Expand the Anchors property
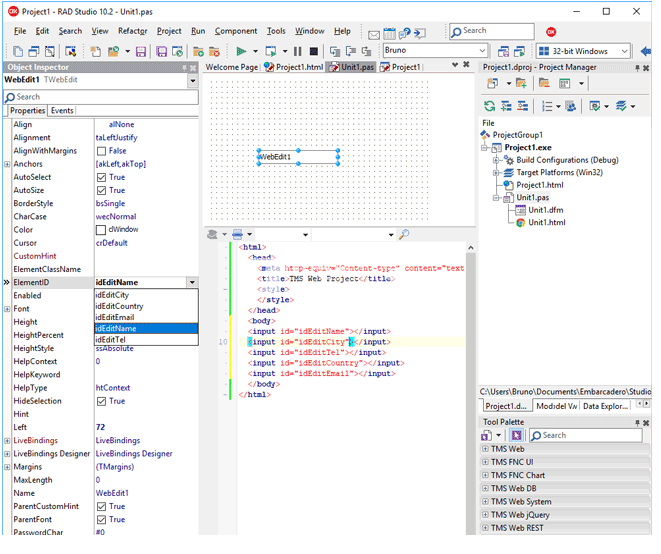 point(7,164)
